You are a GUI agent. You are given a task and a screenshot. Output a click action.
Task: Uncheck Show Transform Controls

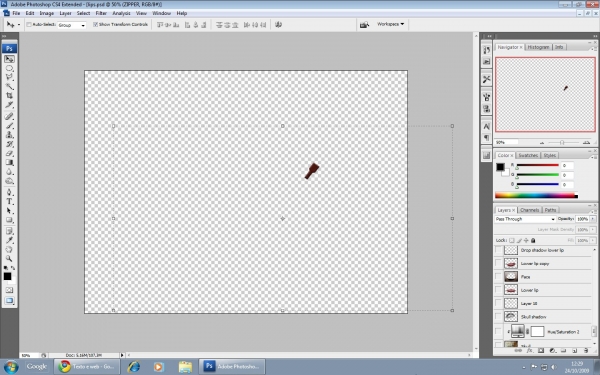(x=95, y=24)
